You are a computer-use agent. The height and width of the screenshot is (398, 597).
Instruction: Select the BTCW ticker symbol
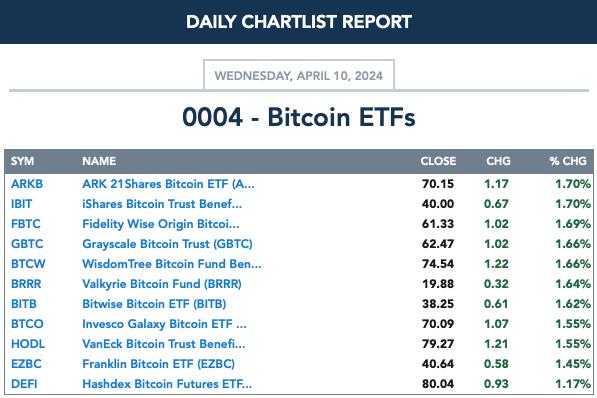28,264
